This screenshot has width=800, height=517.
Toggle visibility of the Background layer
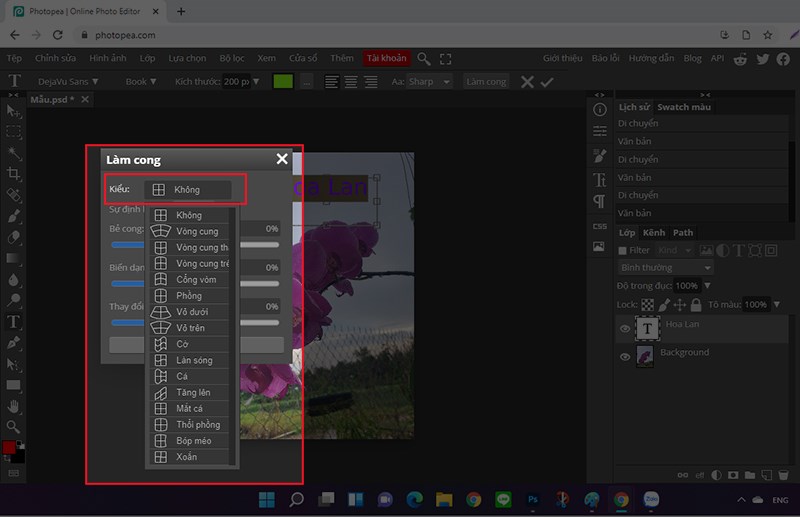tap(625, 356)
